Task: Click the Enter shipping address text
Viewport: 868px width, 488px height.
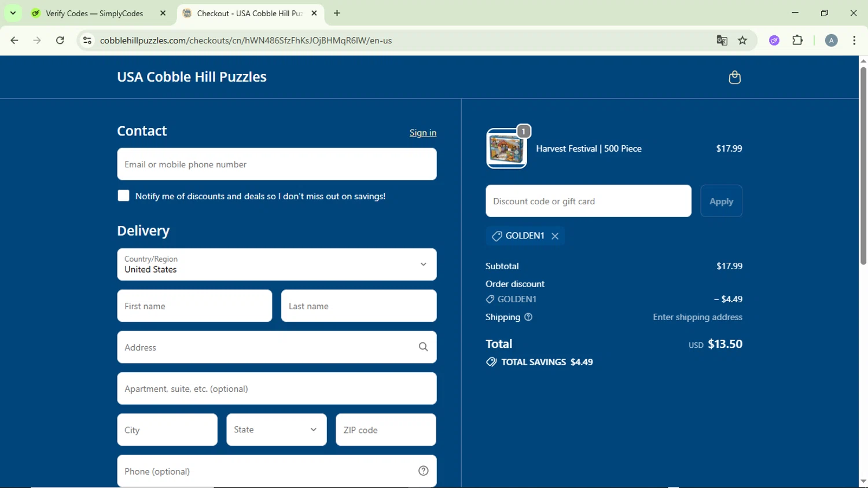Action: (x=697, y=317)
